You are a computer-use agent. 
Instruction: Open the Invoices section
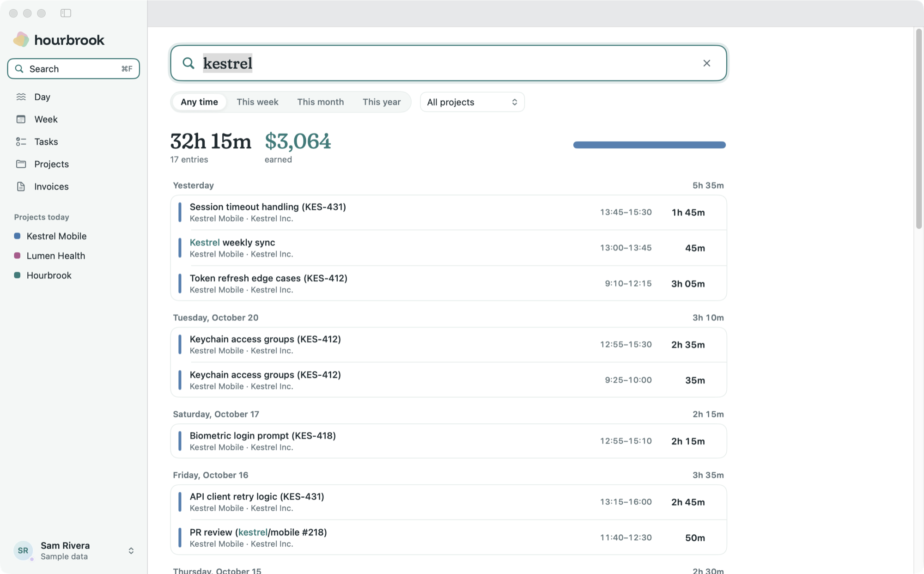point(73,186)
